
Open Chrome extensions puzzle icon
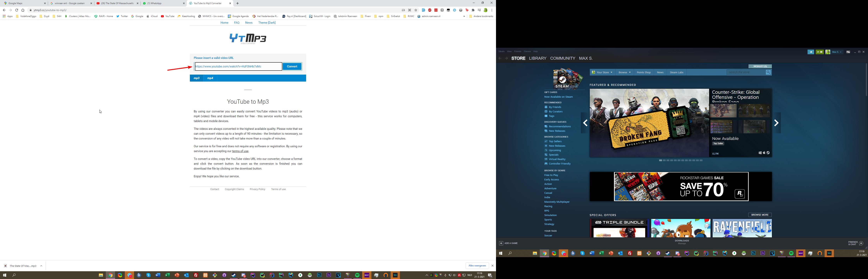473,10
